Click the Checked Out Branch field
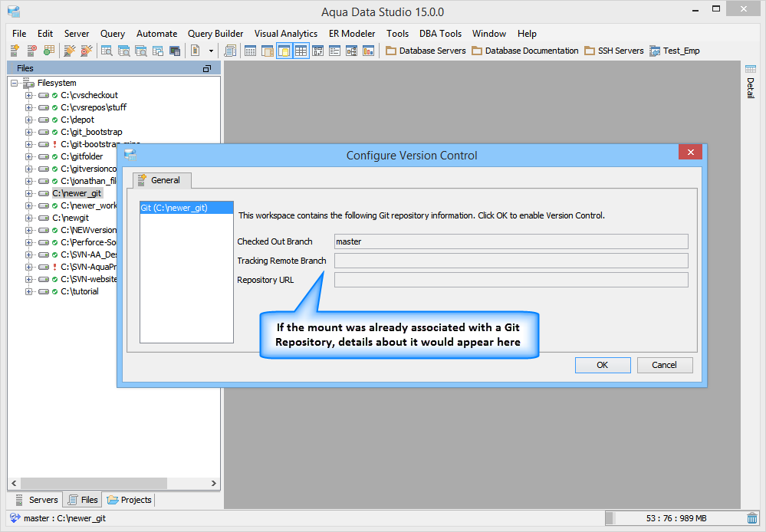766x532 pixels. tap(511, 241)
